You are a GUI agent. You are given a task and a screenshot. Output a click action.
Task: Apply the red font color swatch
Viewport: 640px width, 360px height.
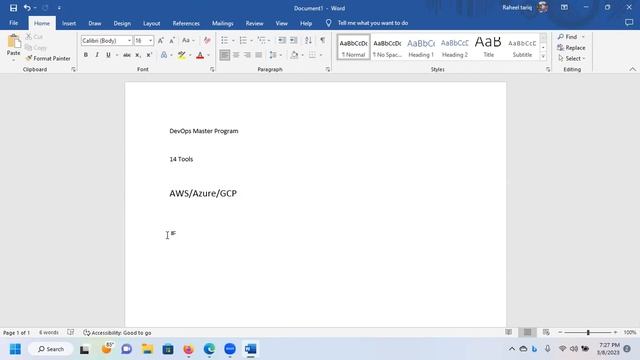tap(200, 55)
